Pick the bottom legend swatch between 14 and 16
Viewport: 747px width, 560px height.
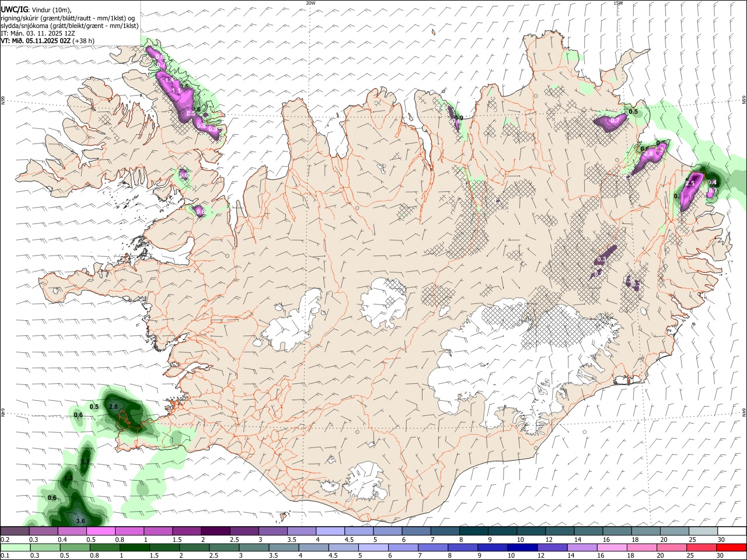[x=582, y=547]
